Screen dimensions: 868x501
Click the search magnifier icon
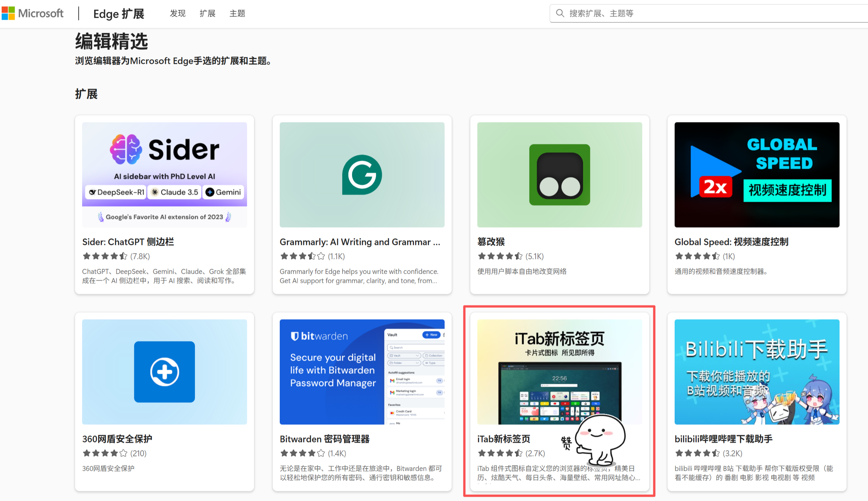pyautogui.click(x=560, y=13)
